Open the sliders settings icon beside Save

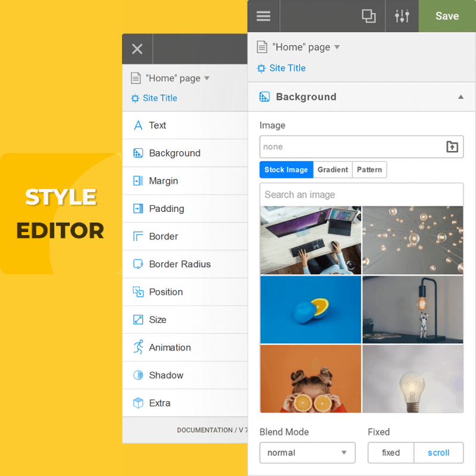[x=402, y=16]
